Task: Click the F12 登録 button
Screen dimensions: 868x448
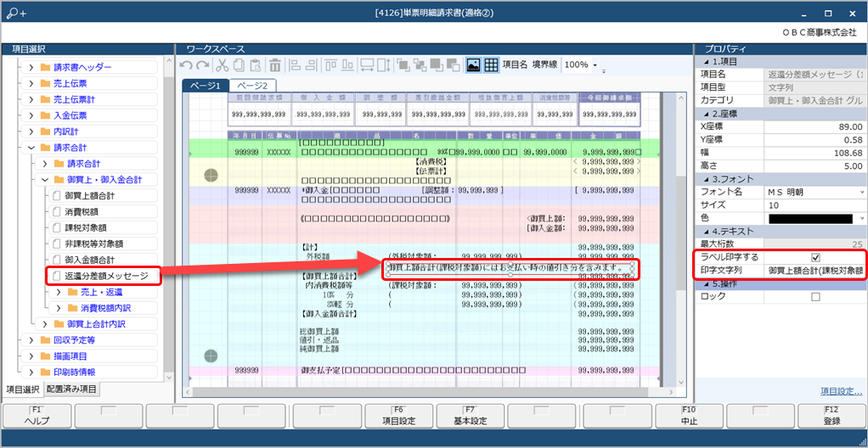Action: click(832, 416)
